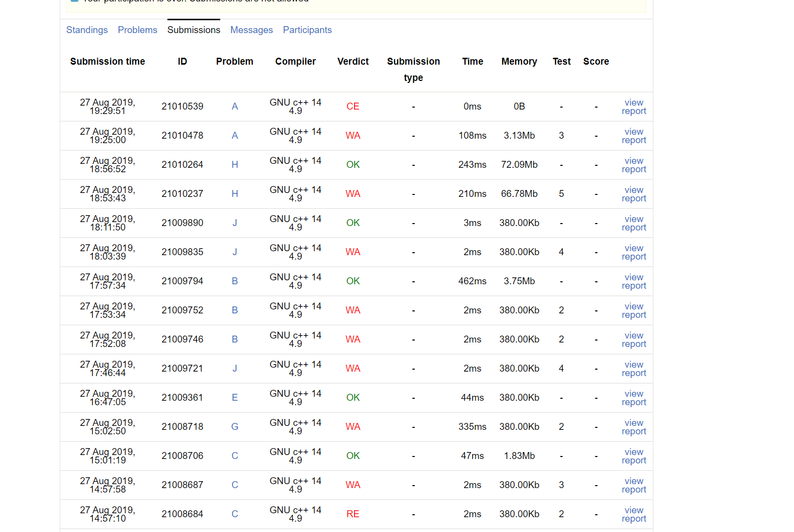Viewport: 794px width, 532px height.
Task: Click problem J link in row 21009890
Action: (x=235, y=223)
